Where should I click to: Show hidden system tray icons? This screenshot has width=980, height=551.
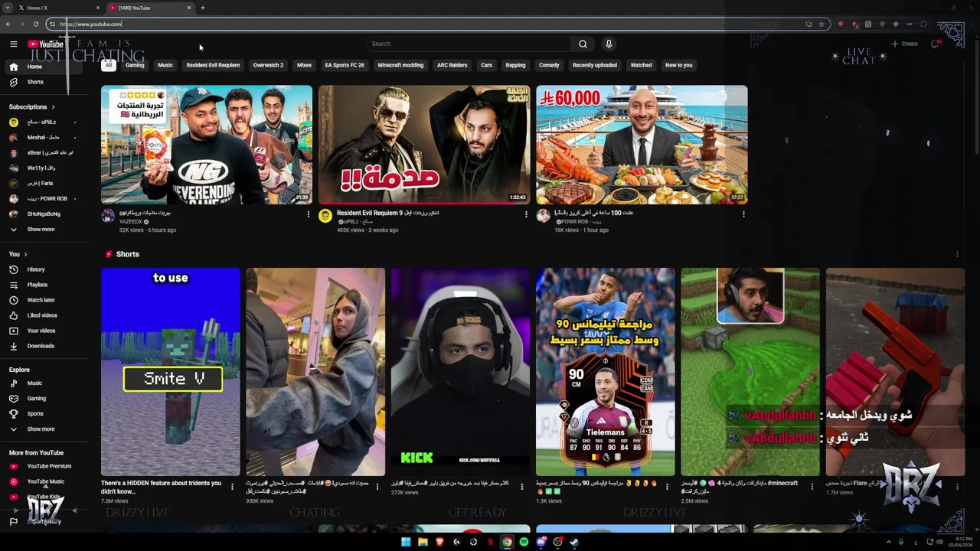pos(888,542)
